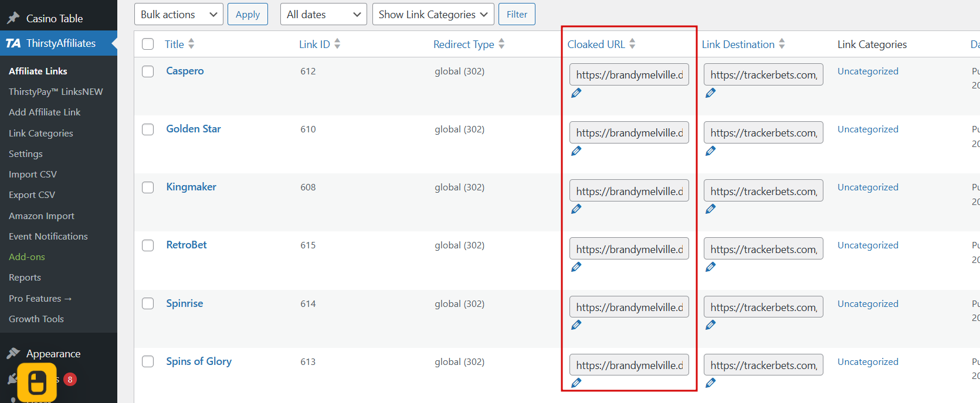Open the Kingmaker affiliate link
The width and height of the screenshot is (980, 403).
tap(191, 187)
